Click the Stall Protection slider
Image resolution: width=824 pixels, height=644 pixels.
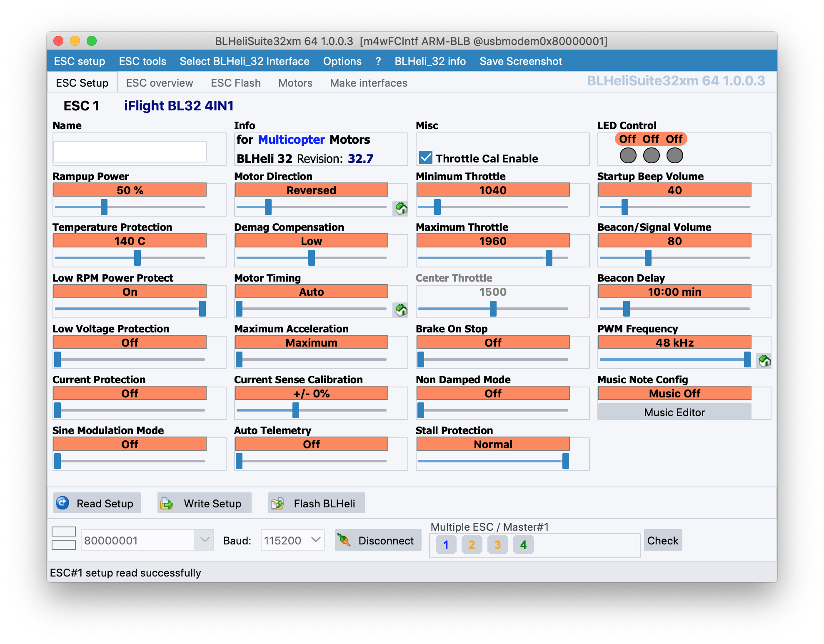493,461
